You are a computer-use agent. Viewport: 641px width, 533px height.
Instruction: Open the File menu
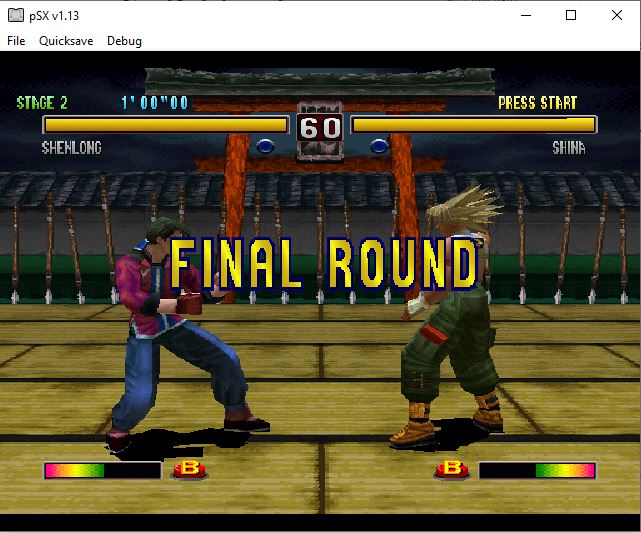[16, 41]
